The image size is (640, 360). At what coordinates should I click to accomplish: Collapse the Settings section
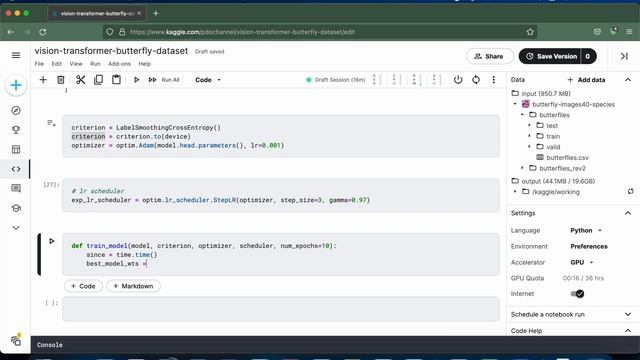(628, 213)
